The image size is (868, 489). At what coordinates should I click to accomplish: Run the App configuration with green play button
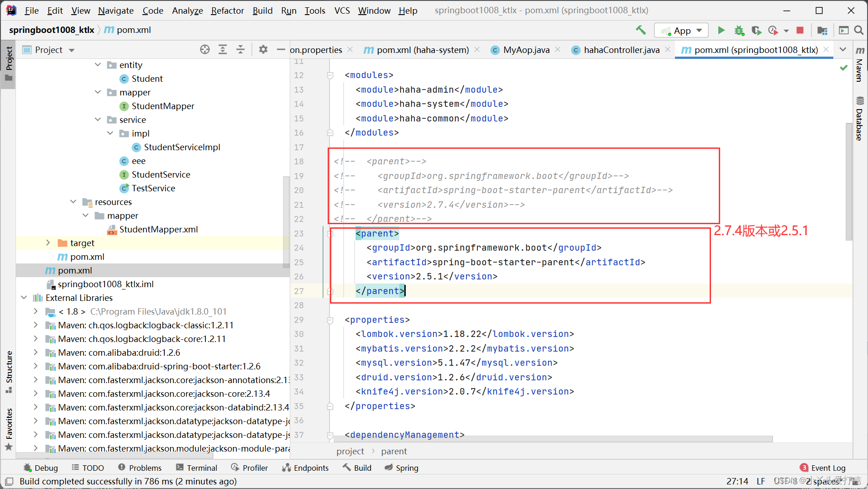pyautogui.click(x=721, y=30)
